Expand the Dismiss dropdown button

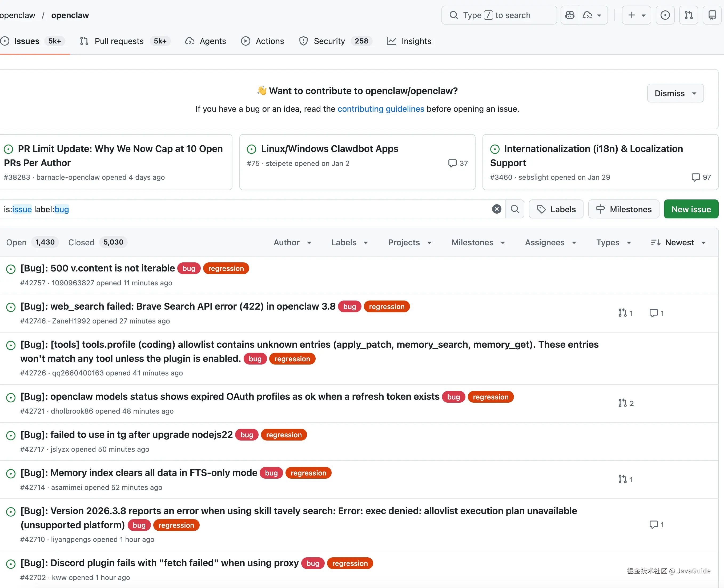pos(675,93)
